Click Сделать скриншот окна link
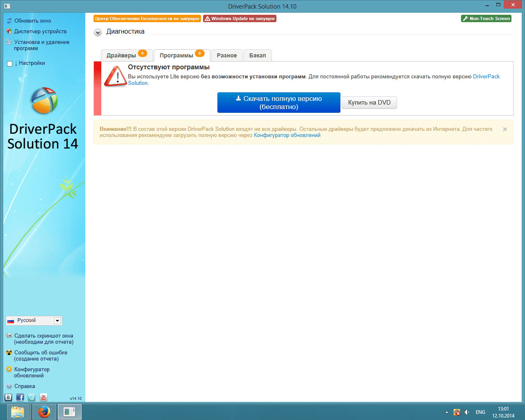 click(x=43, y=339)
